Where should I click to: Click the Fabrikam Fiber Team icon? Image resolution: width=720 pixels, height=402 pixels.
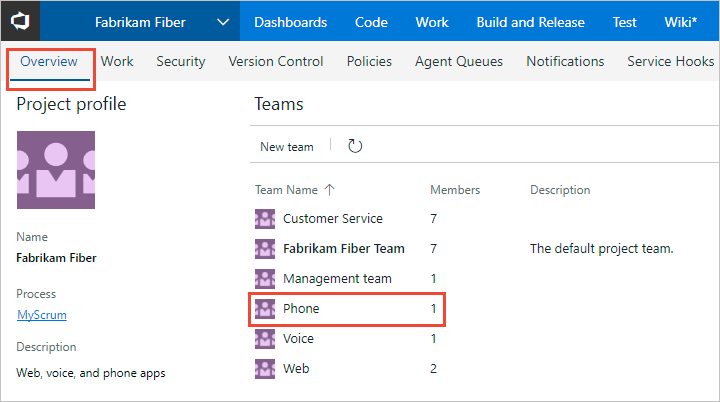265,249
